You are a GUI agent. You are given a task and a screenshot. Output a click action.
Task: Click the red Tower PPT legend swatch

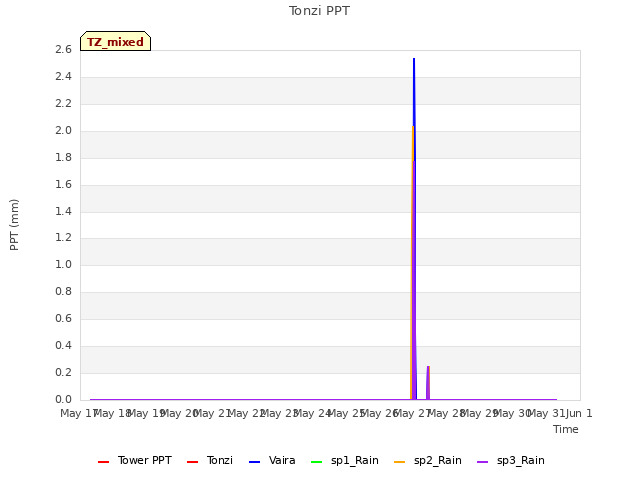[104, 462]
